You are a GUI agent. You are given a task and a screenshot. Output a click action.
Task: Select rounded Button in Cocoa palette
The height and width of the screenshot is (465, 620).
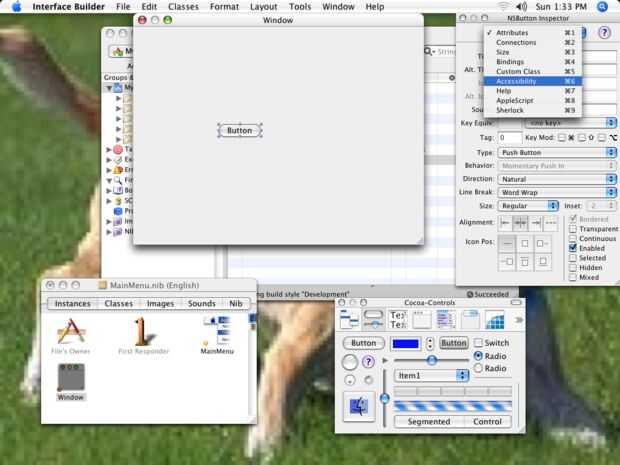pos(363,343)
